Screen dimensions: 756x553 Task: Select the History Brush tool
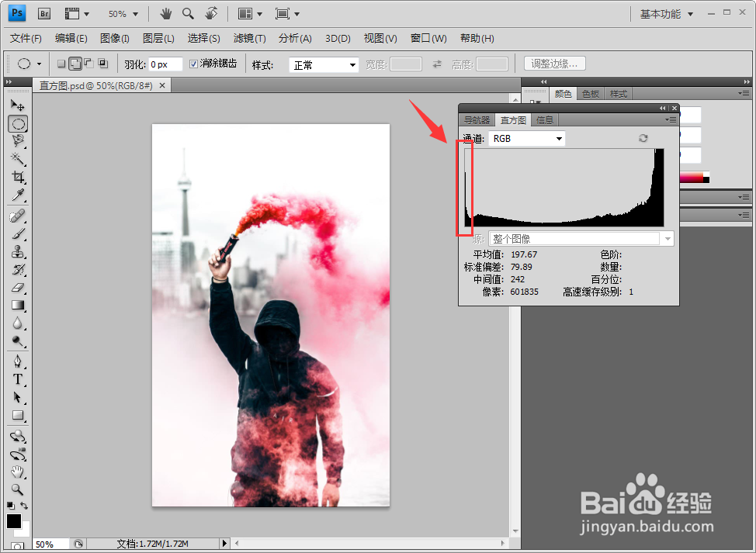(x=18, y=270)
